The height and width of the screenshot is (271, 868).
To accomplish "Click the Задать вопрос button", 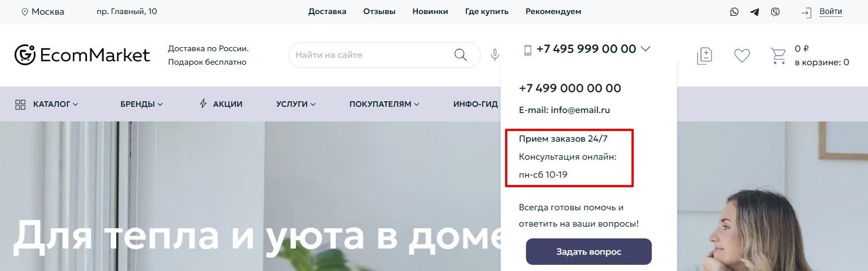I will click(x=589, y=251).
